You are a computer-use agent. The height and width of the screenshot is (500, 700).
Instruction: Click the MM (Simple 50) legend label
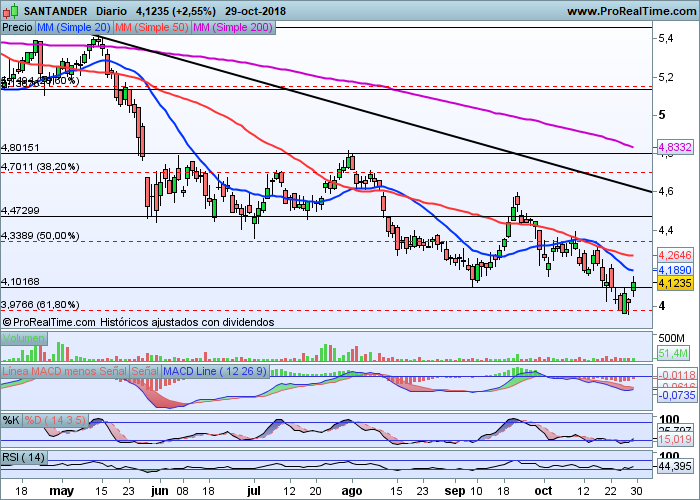coord(153,29)
